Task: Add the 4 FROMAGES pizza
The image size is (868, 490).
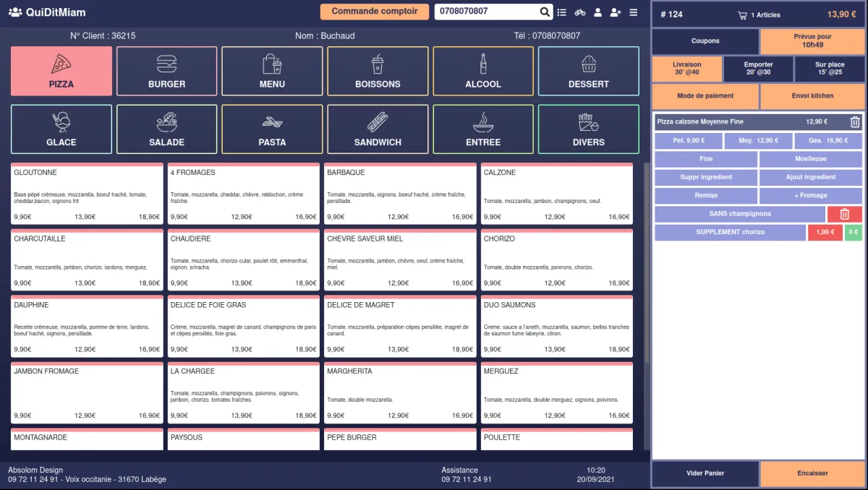Action: click(244, 194)
